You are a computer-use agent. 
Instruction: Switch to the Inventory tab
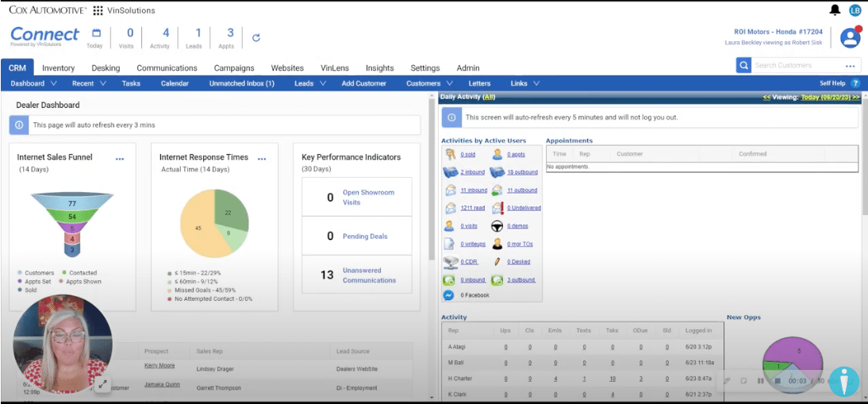[x=58, y=68]
